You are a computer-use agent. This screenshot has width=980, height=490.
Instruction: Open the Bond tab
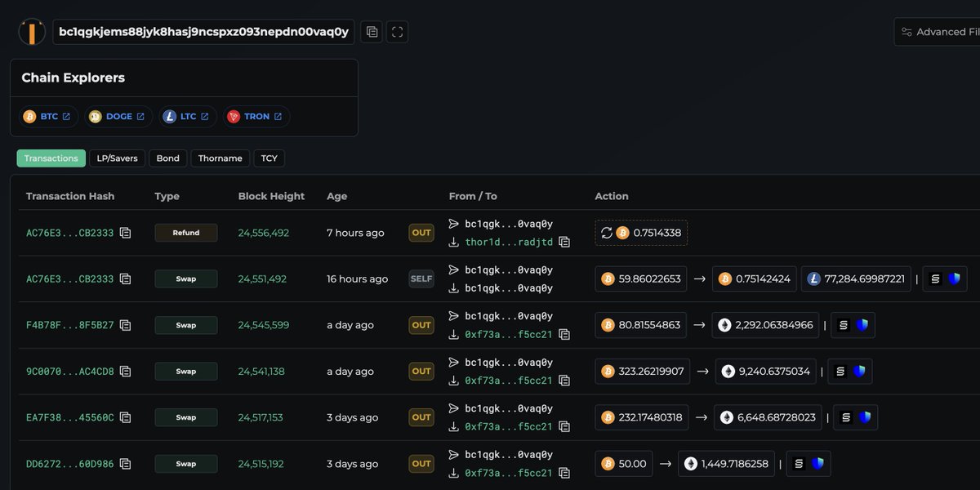point(167,158)
